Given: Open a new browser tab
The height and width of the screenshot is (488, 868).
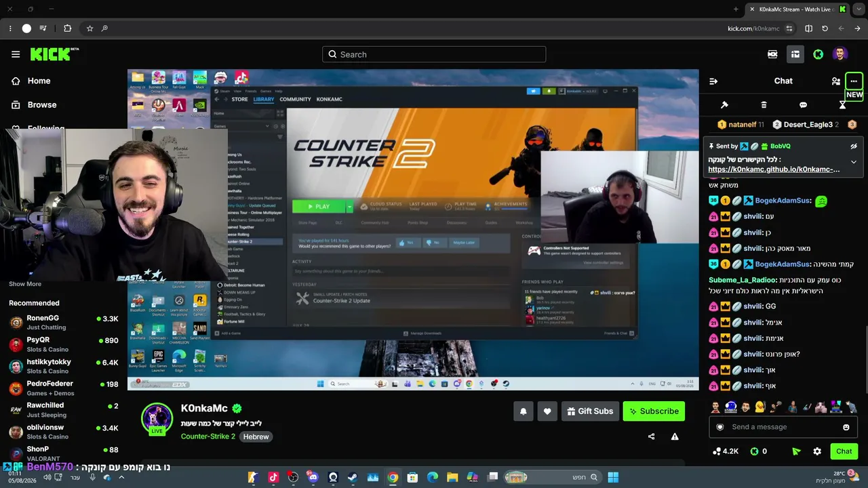Looking at the screenshot, I should tap(736, 9).
